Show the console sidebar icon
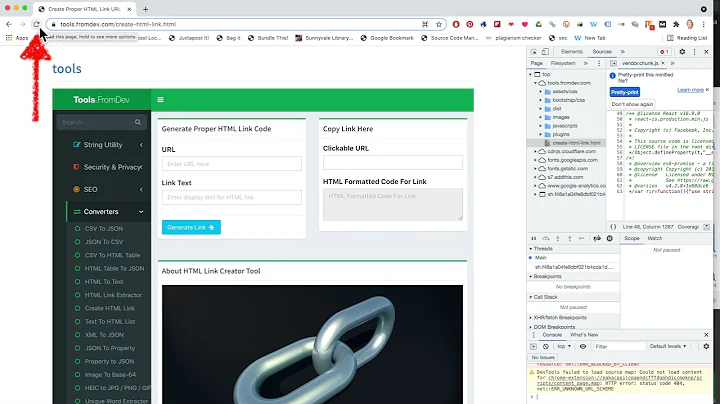Screen dimensions: 720x404 (x=533, y=347)
